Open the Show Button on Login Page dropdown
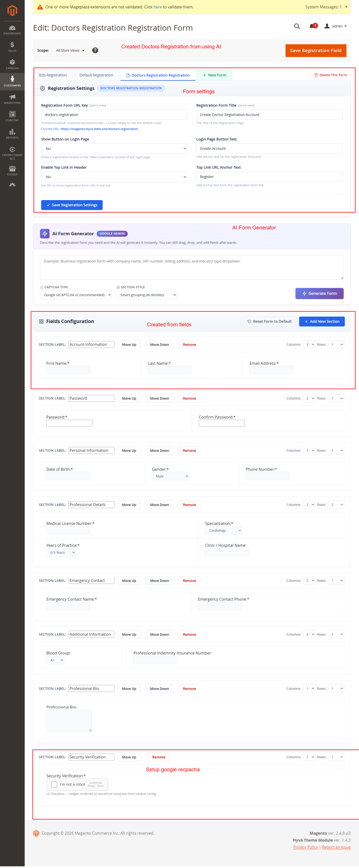359x868 pixels. pos(114,149)
